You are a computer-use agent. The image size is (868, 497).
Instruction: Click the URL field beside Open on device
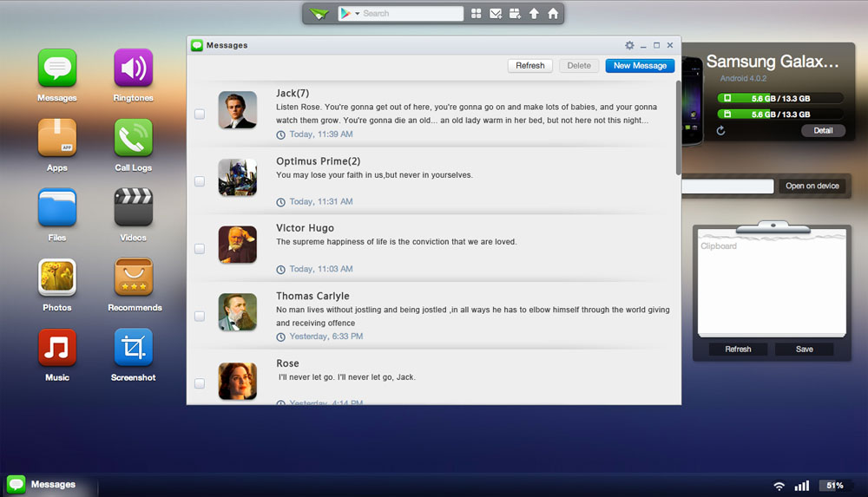point(727,186)
